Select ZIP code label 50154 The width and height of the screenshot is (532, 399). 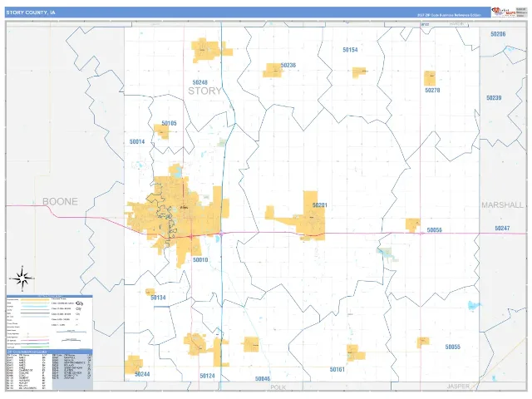coord(350,50)
